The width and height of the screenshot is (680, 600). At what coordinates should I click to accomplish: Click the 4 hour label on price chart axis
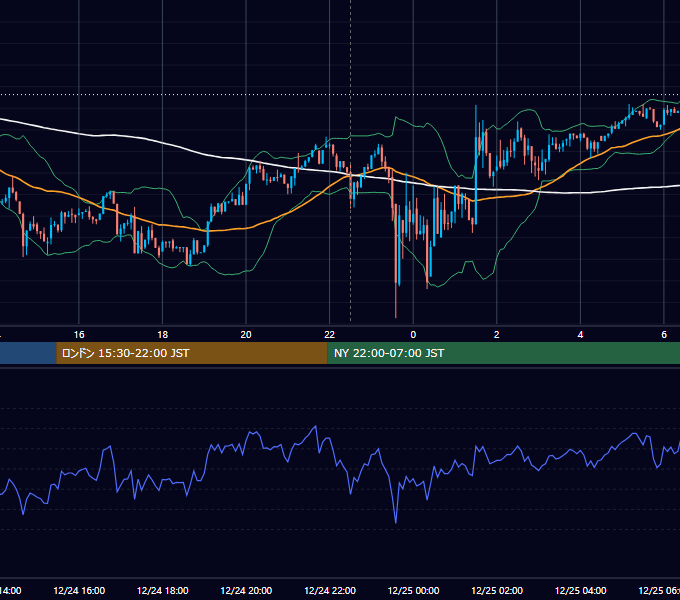pos(580,335)
